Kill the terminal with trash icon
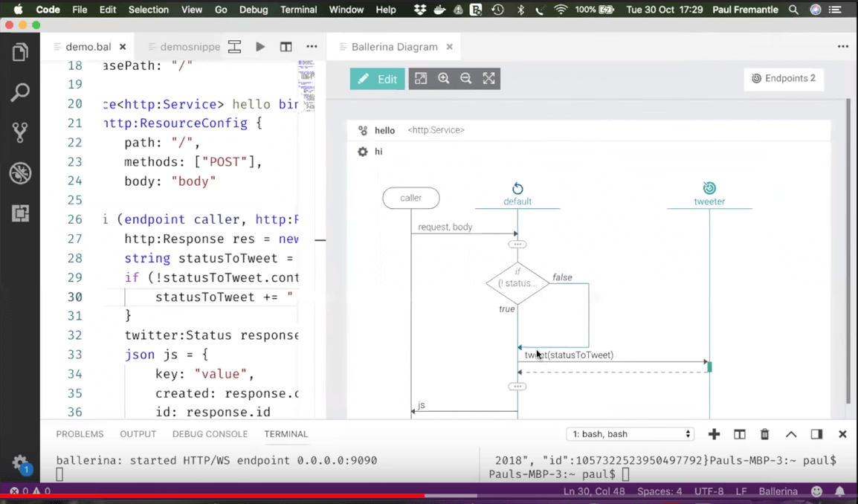 [x=764, y=435]
